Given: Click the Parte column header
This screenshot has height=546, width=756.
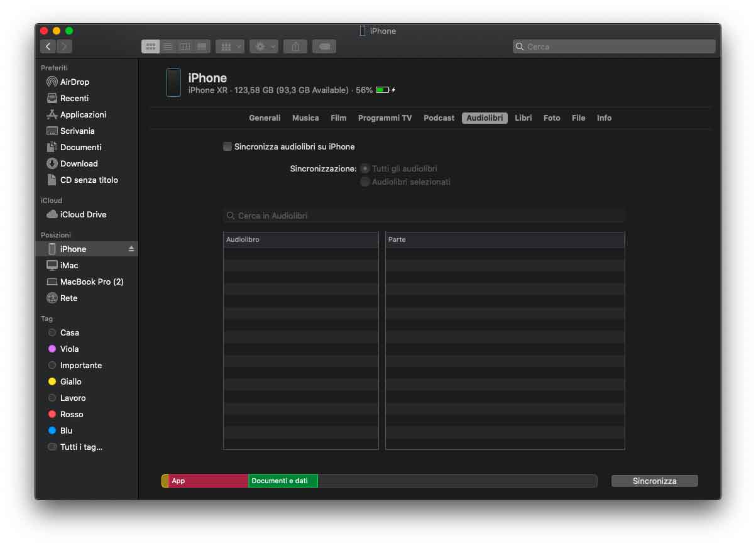Looking at the screenshot, I should [505, 239].
